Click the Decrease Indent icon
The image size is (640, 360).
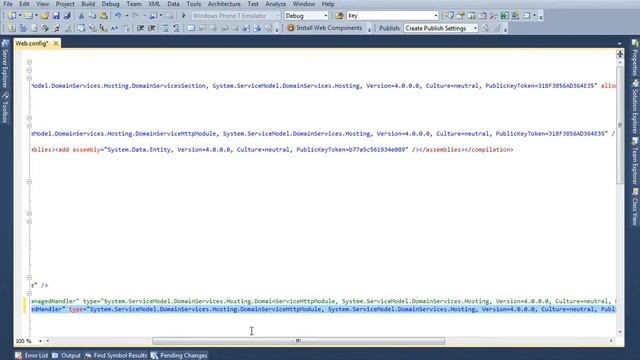pos(140,28)
